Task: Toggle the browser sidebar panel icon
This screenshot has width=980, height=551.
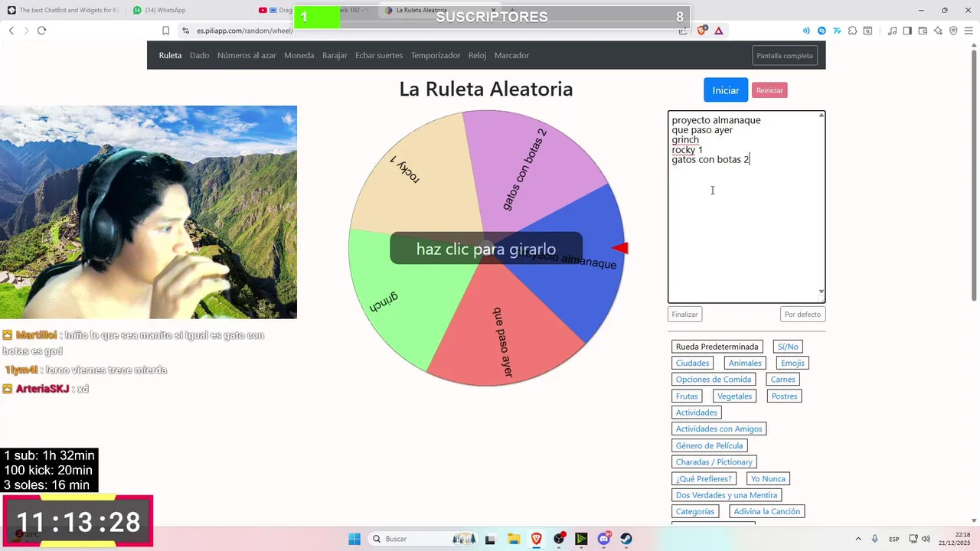Action: coord(907,31)
